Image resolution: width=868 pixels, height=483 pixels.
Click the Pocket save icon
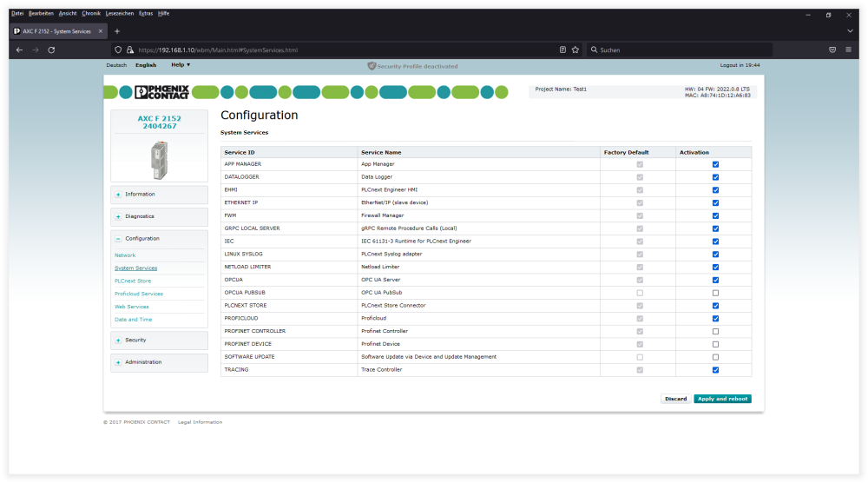pyautogui.click(x=832, y=50)
